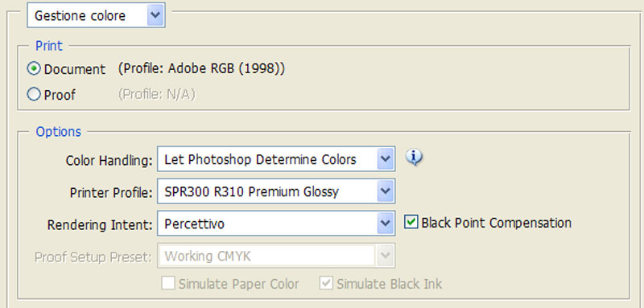
Task: Click the Document option label text
Action: (x=75, y=69)
